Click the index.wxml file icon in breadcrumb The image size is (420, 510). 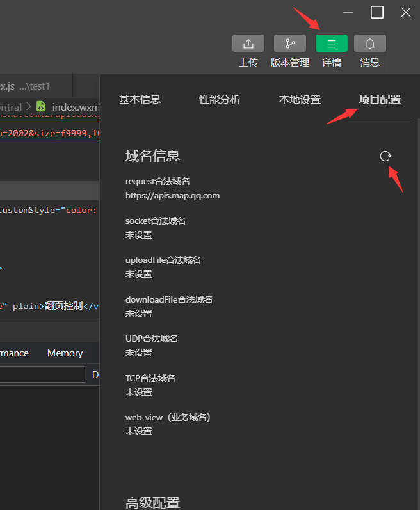point(41,106)
